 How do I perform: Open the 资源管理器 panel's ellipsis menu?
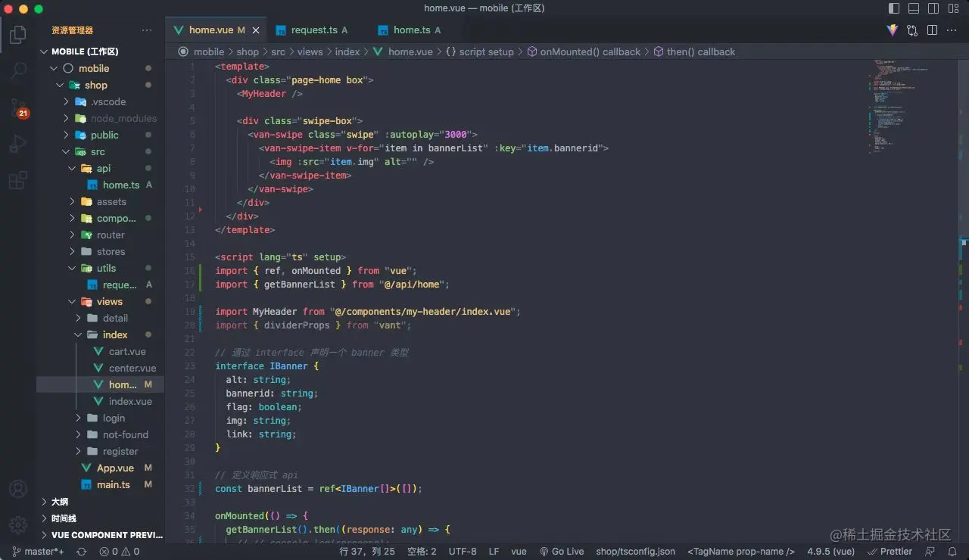click(147, 30)
